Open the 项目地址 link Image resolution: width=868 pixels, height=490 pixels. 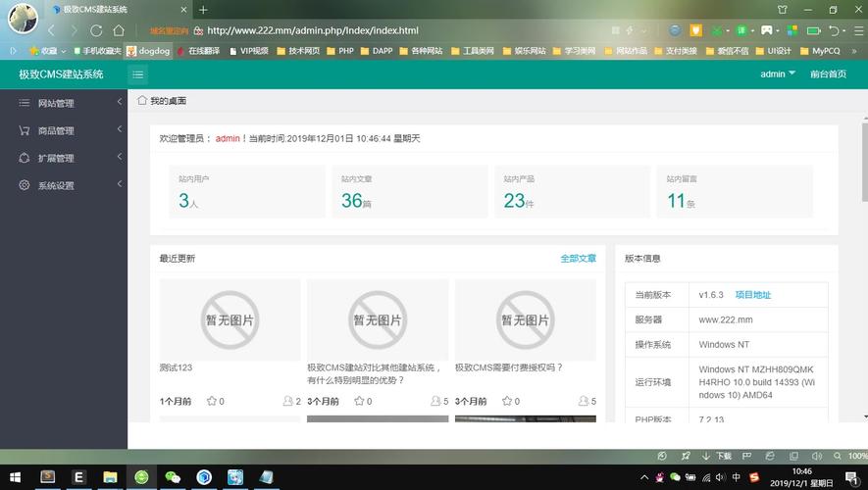coord(753,295)
